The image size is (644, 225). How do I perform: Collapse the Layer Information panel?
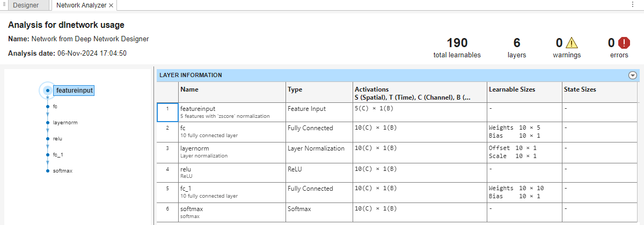[x=632, y=76]
